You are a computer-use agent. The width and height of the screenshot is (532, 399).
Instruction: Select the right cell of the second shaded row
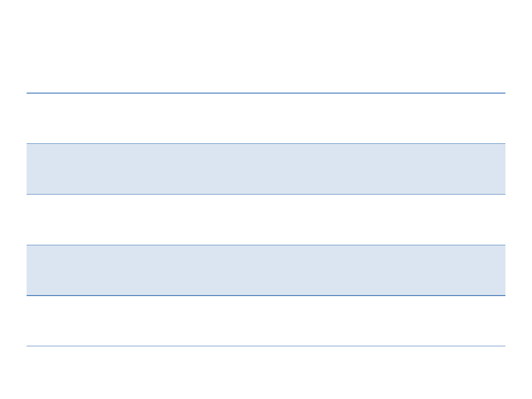click(386, 270)
